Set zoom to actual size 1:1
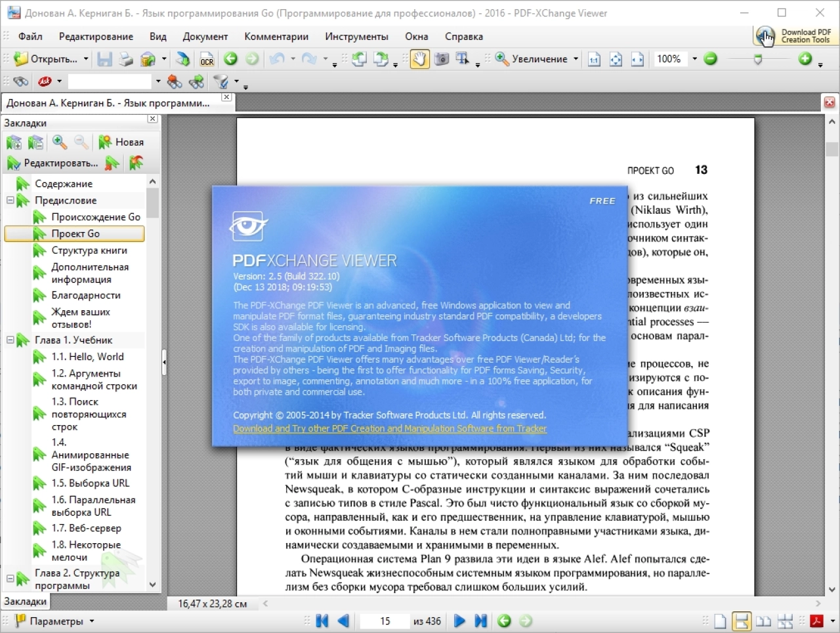The height and width of the screenshot is (633, 840). 594,59
